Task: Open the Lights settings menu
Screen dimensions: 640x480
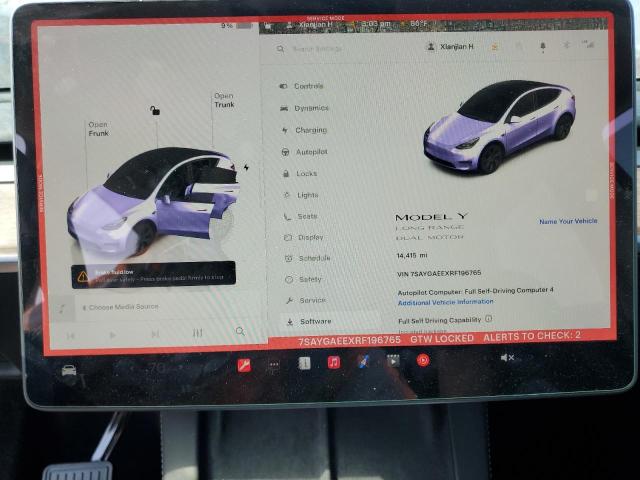Action: [301, 195]
